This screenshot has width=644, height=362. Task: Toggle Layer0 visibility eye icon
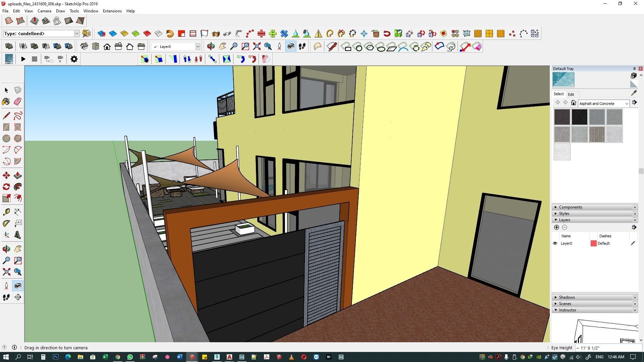pyautogui.click(x=555, y=243)
